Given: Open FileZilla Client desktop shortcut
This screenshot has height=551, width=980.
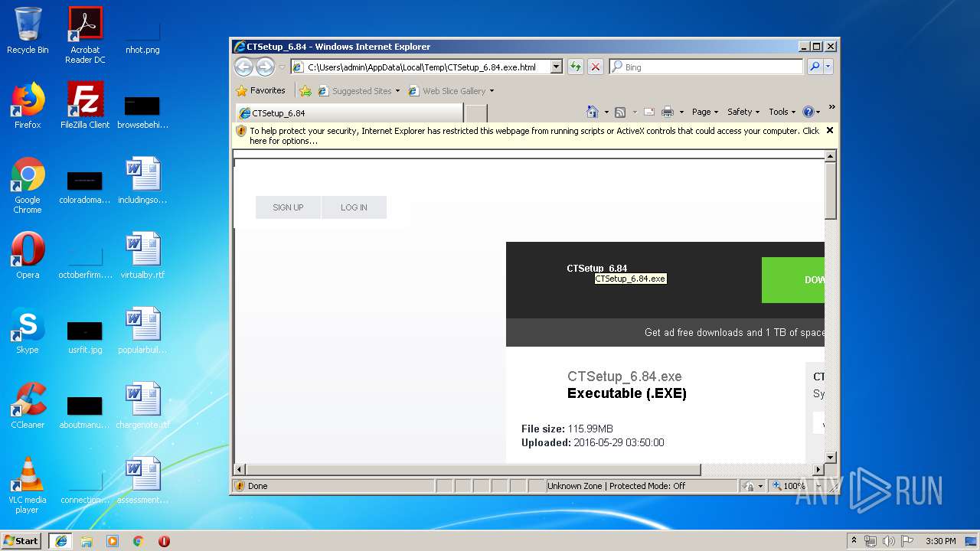Looking at the screenshot, I should point(85,106).
